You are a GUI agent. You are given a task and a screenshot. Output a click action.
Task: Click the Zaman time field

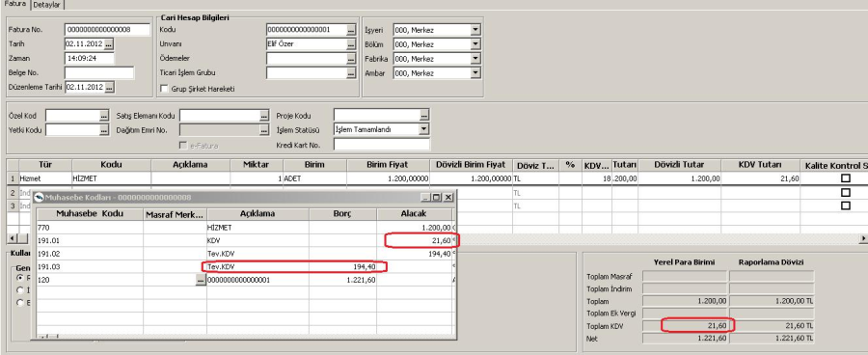89,58
